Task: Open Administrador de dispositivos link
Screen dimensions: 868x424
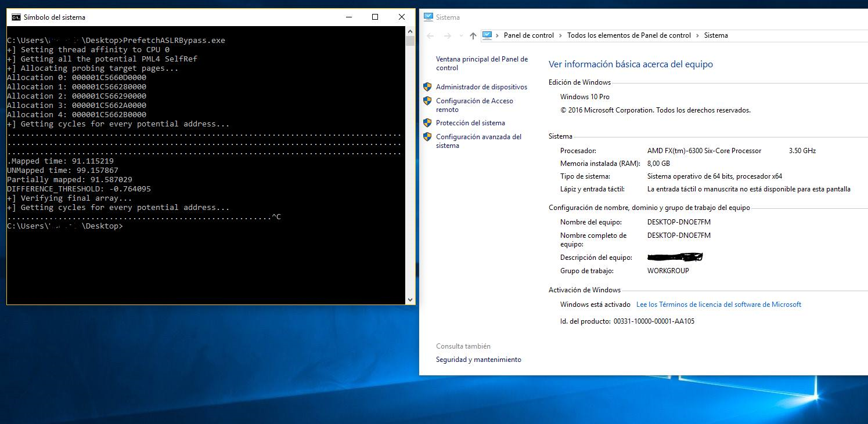Action: pos(481,87)
